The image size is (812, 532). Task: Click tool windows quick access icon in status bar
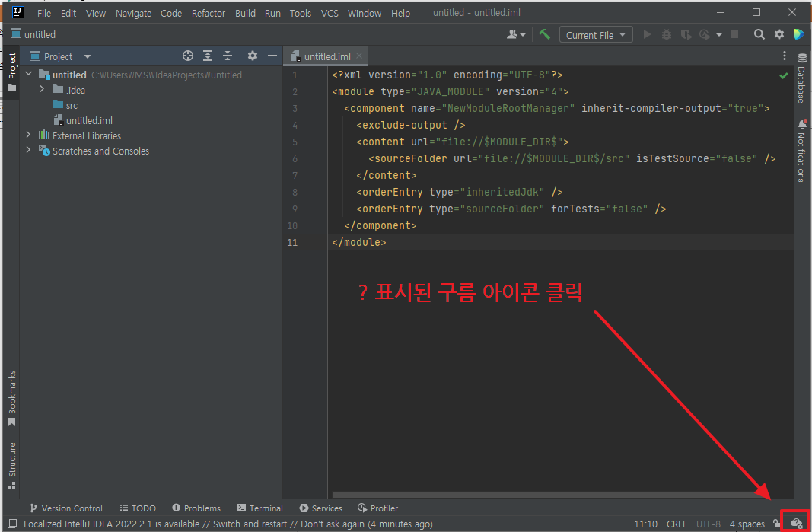coord(12,524)
